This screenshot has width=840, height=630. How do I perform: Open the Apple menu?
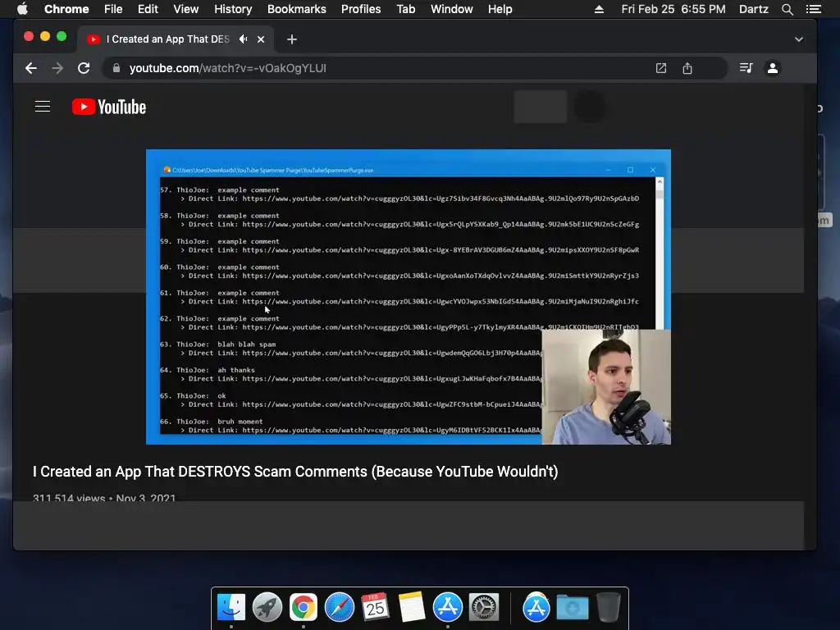[x=22, y=9]
